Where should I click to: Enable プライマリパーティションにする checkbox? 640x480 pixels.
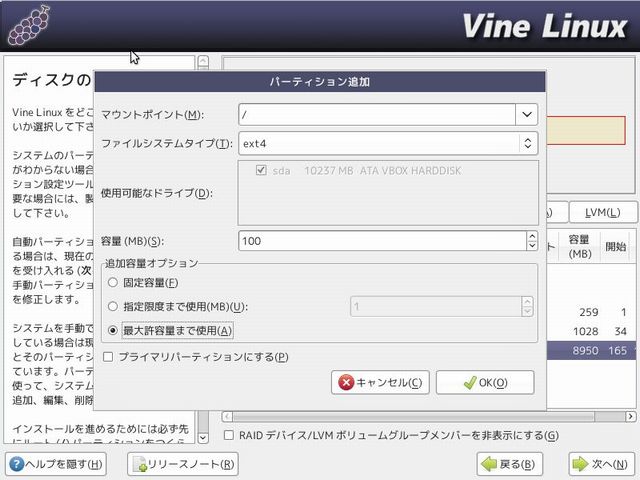point(108,357)
